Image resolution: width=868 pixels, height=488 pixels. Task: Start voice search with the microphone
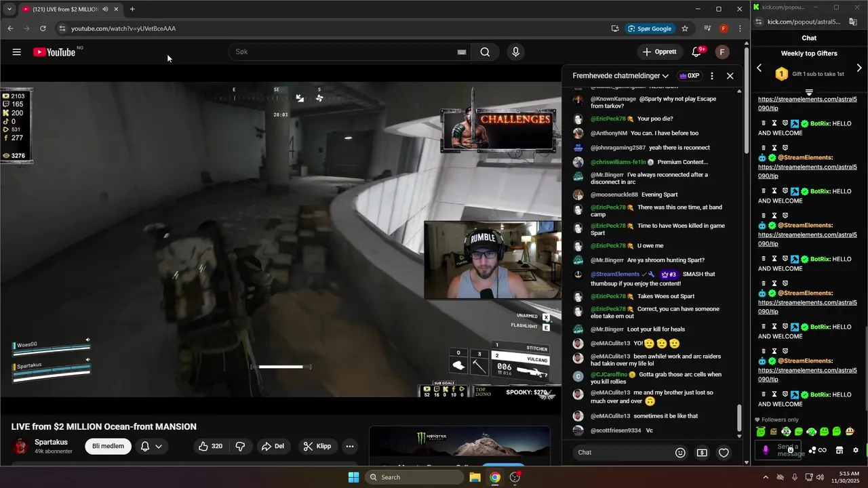516,52
